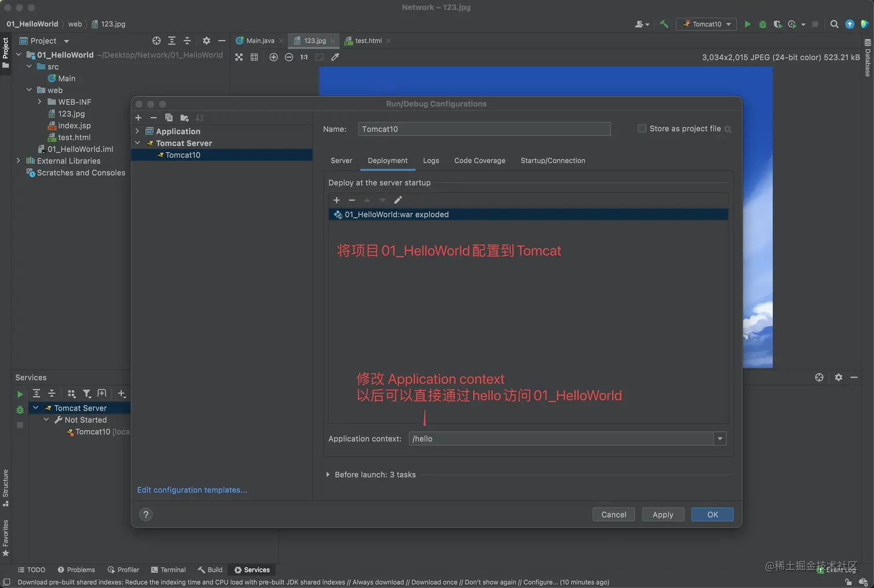Toggle the image grid display
The width and height of the screenshot is (874, 588).
(x=254, y=57)
